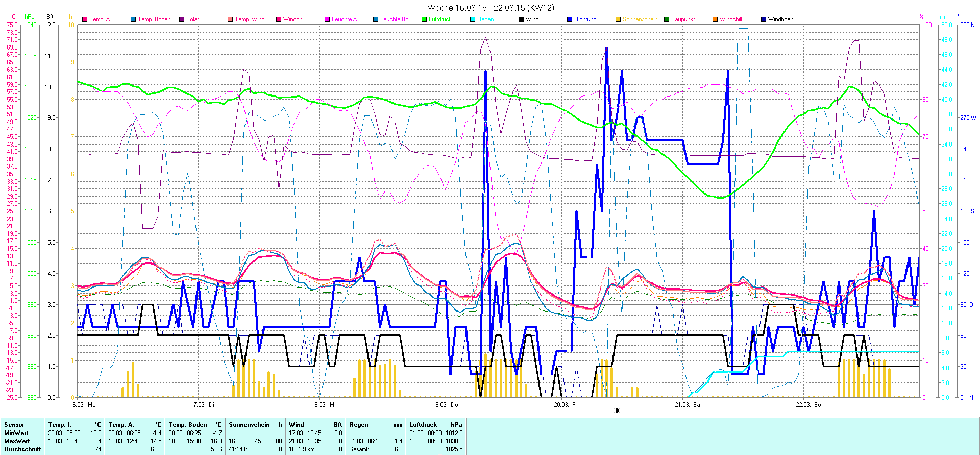The image size is (980, 455).
Task: Click the purple Solar legend square
Action: pyautogui.click(x=182, y=19)
